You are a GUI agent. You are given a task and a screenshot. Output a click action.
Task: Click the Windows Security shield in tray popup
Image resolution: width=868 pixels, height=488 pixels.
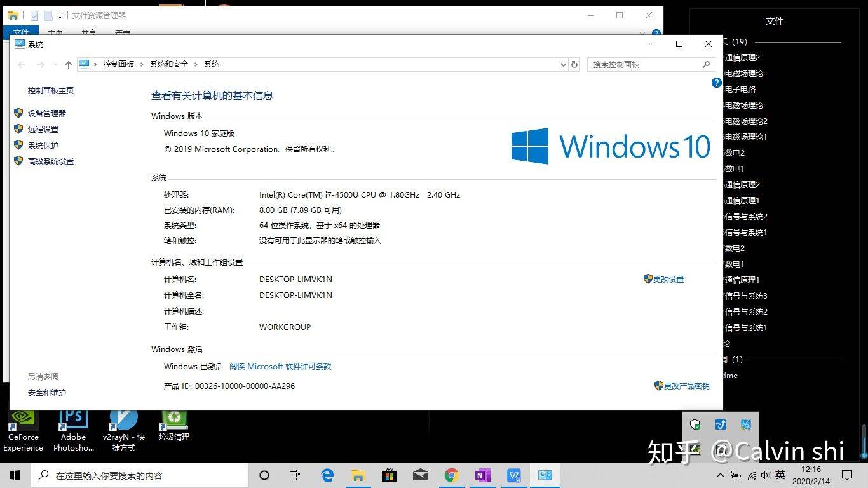695,424
